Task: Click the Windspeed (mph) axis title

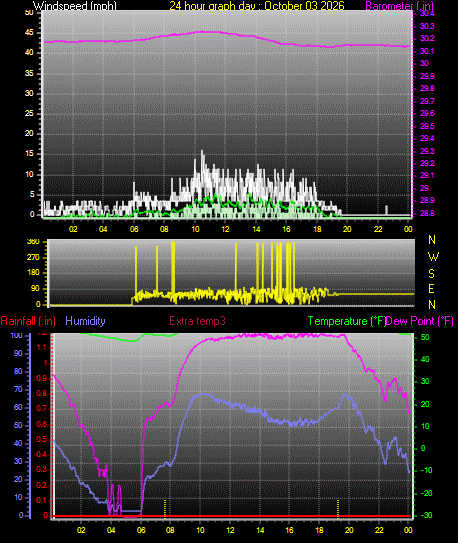Action: [x=75, y=6]
